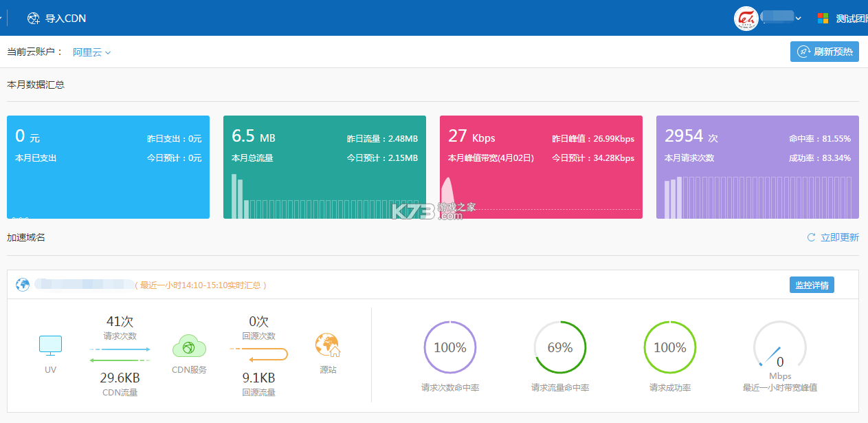Click the globe icon beside the domain name
The image size is (868, 423).
point(23,284)
